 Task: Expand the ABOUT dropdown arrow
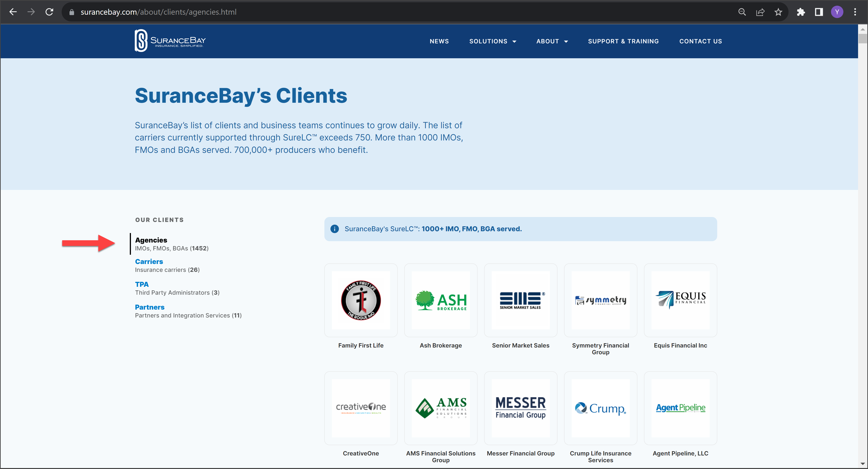point(566,42)
